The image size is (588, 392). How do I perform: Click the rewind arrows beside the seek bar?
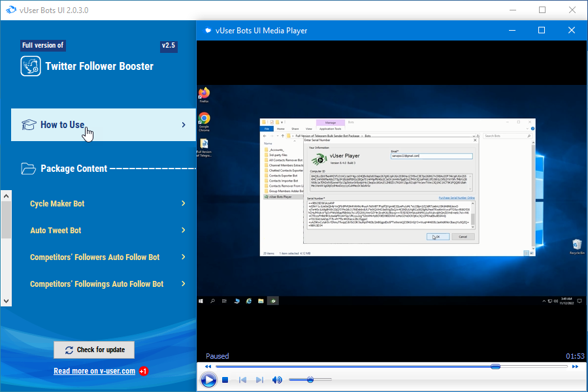pos(208,367)
